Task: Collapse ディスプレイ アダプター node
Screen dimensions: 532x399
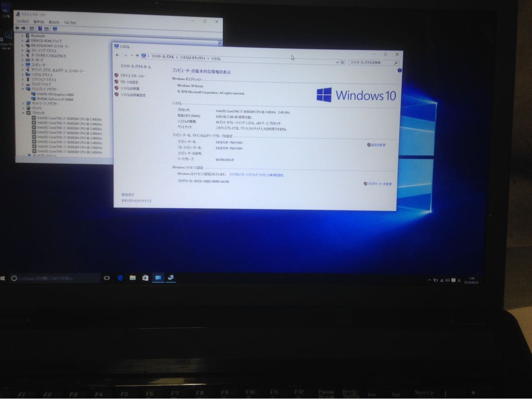Action: (23, 89)
